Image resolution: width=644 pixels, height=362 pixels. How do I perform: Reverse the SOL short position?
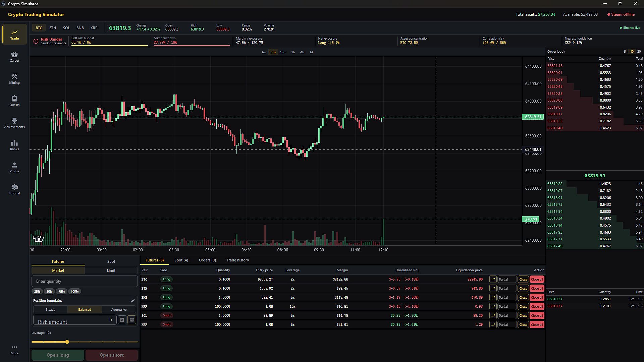[493, 315]
